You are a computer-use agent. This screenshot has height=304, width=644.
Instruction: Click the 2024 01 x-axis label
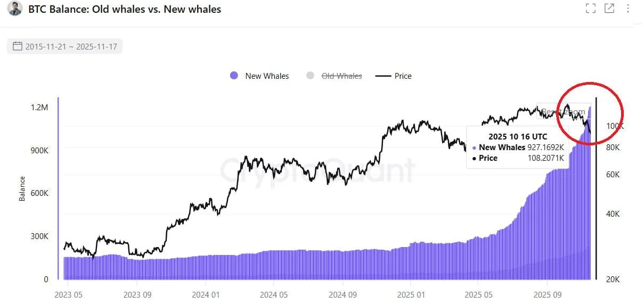click(207, 294)
